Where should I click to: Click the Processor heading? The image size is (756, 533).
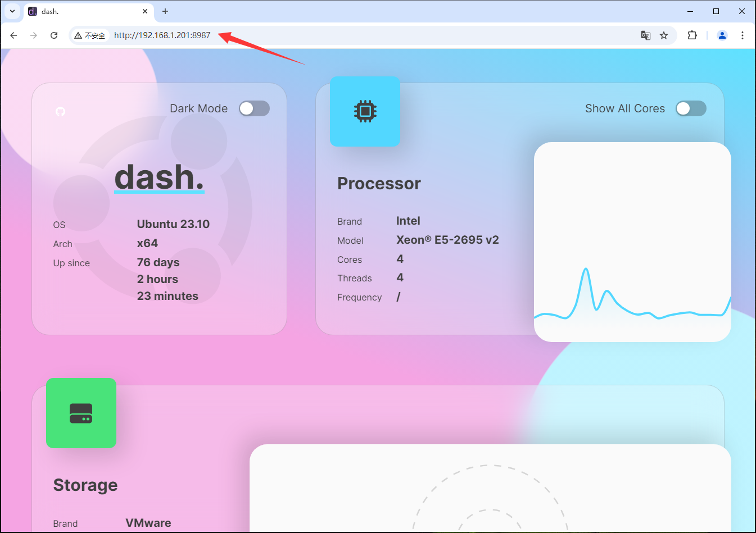pos(379,184)
